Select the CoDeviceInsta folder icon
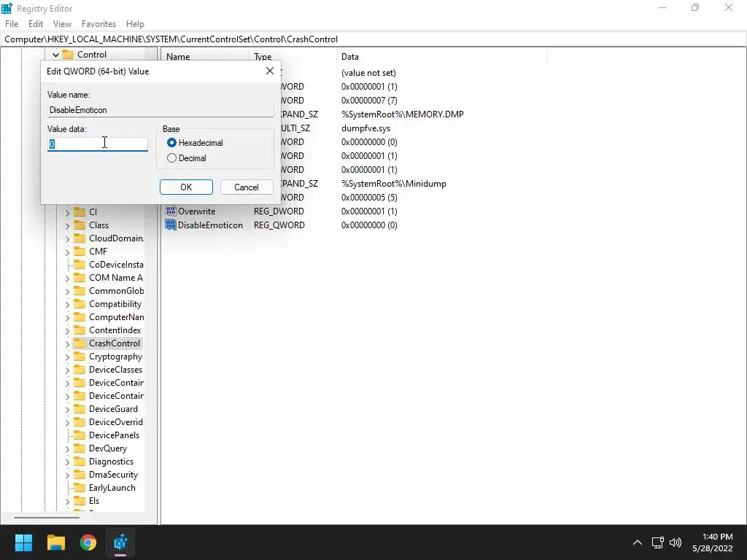747x560 pixels. click(x=80, y=264)
